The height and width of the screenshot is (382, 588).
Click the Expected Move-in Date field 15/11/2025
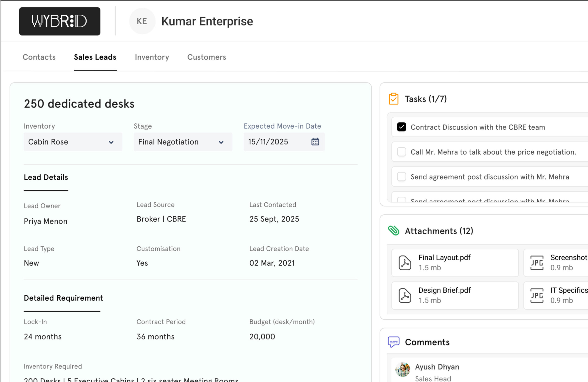284,142
